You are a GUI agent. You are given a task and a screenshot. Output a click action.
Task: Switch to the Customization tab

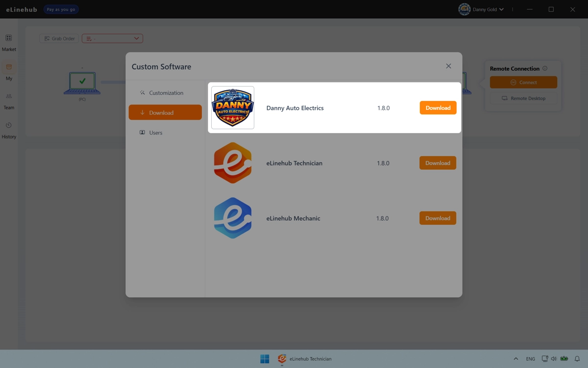pos(165,93)
